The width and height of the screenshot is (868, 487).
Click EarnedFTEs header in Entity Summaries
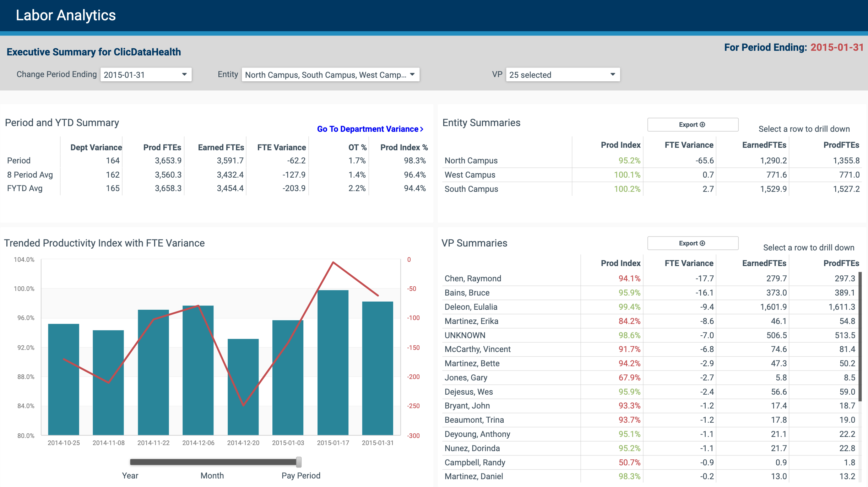764,145
